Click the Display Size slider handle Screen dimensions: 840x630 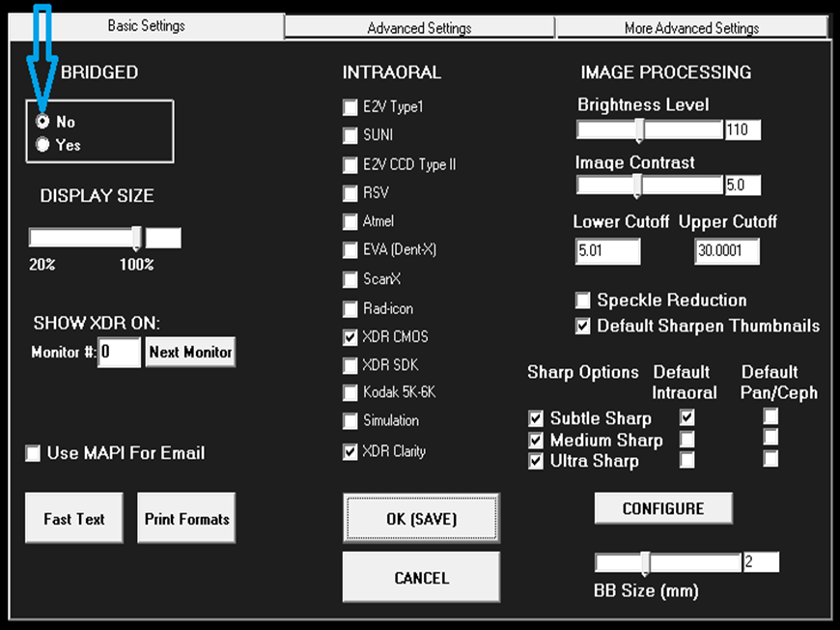137,238
